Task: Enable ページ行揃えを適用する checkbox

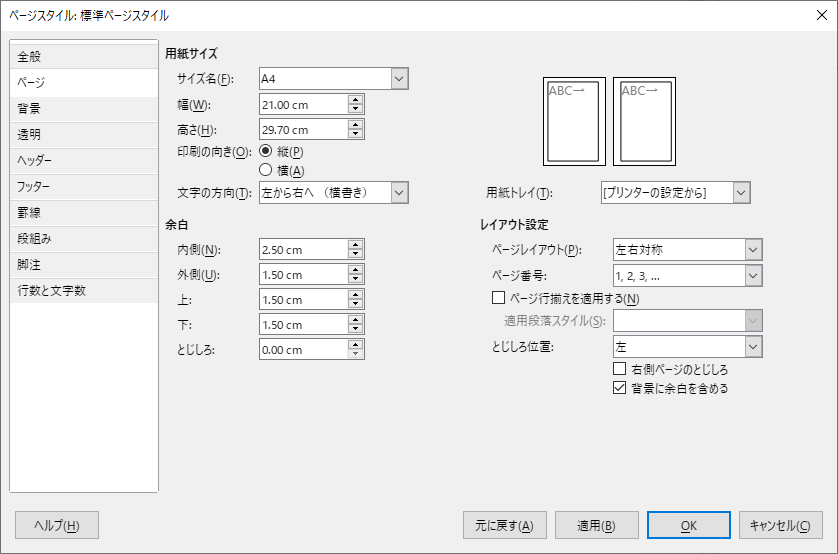Action: 499,297
